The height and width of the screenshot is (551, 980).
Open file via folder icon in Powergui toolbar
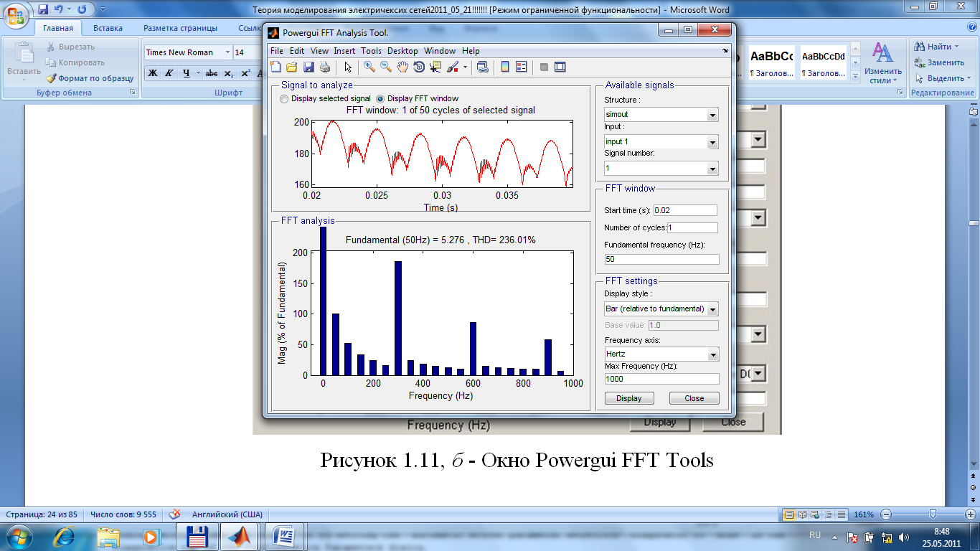point(292,67)
